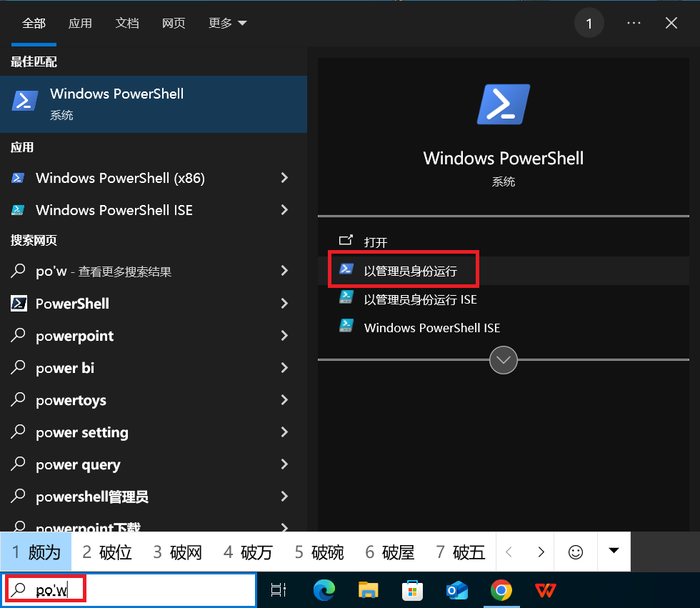Choose IME candidate 6 破屋
This screenshot has width=700, height=608.
pos(390,552)
